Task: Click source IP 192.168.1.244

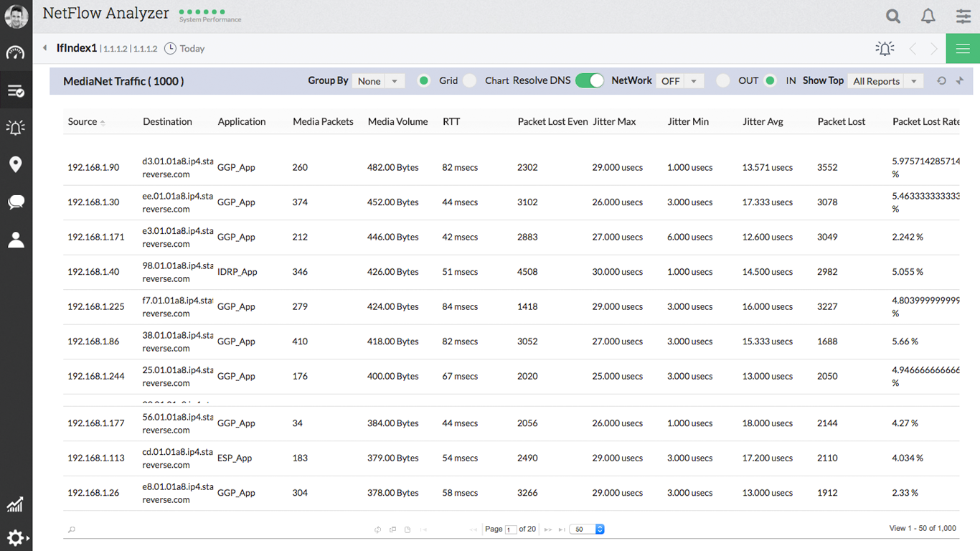Action: [96, 376]
